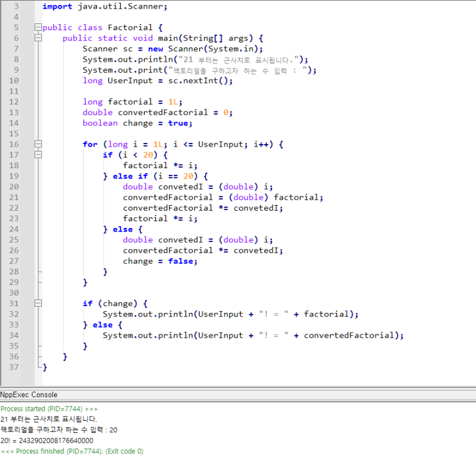The width and height of the screenshot is (476, 457).
Task: Collapse the if (change) fold marker
Action: pyautogui.click(x=38, y=303)
